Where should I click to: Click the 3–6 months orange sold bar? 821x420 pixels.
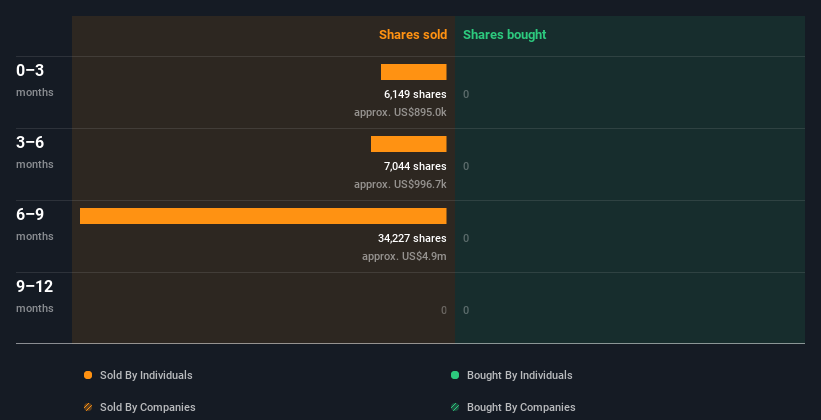[408, 144]
